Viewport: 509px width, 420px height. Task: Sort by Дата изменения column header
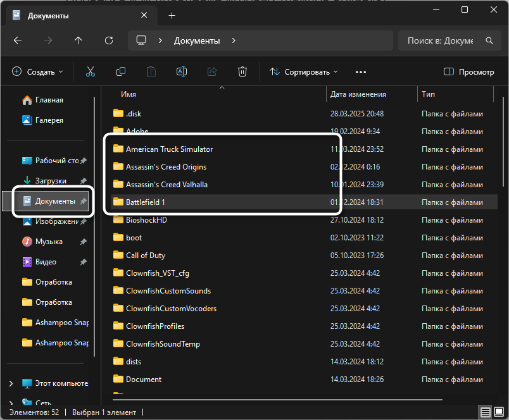pyautogui.click(x=358, y=94)
